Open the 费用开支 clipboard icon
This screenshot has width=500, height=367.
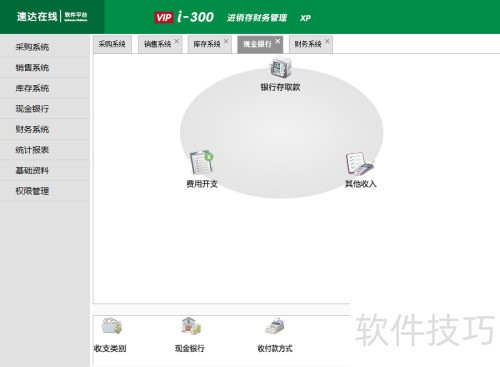[x=201, y=162]
